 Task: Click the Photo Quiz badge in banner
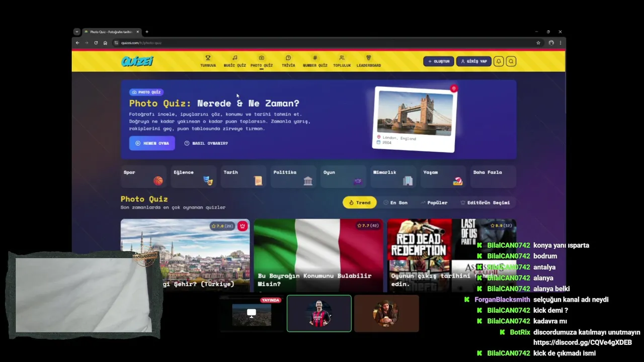pos(146,92)
